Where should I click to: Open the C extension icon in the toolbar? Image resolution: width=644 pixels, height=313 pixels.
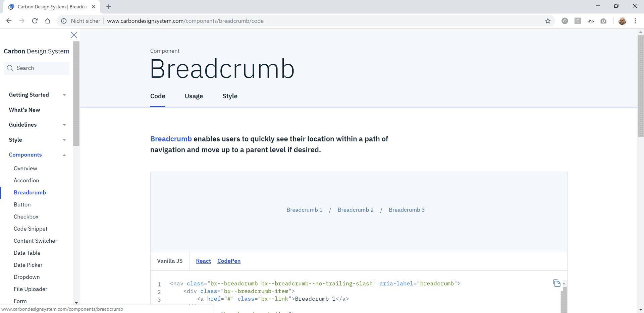pos(578,21)
